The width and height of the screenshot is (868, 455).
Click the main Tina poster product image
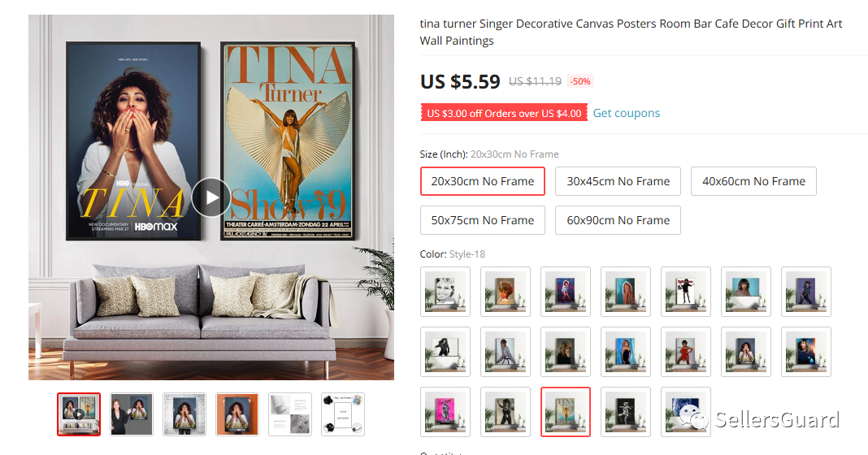pos(211,197)
